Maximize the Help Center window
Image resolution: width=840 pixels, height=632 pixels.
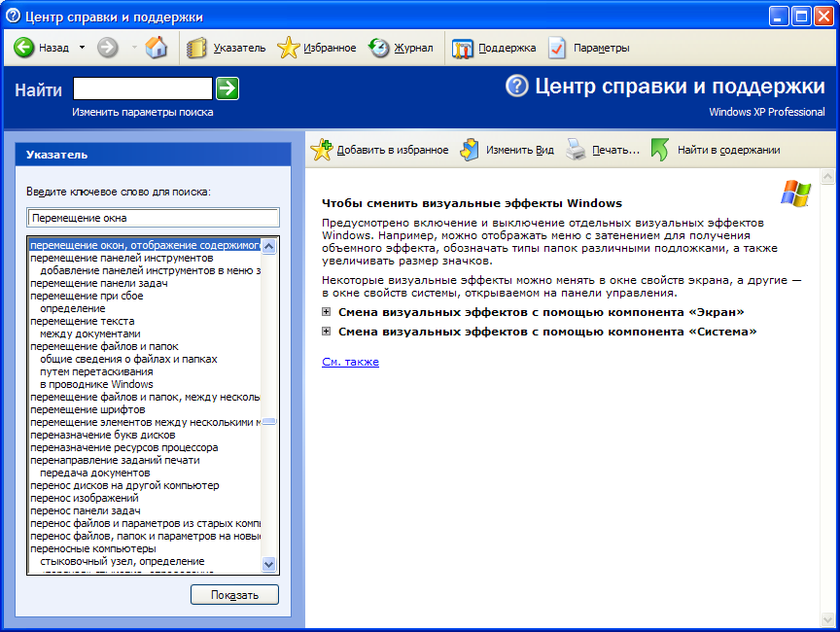tap(801, 17)
